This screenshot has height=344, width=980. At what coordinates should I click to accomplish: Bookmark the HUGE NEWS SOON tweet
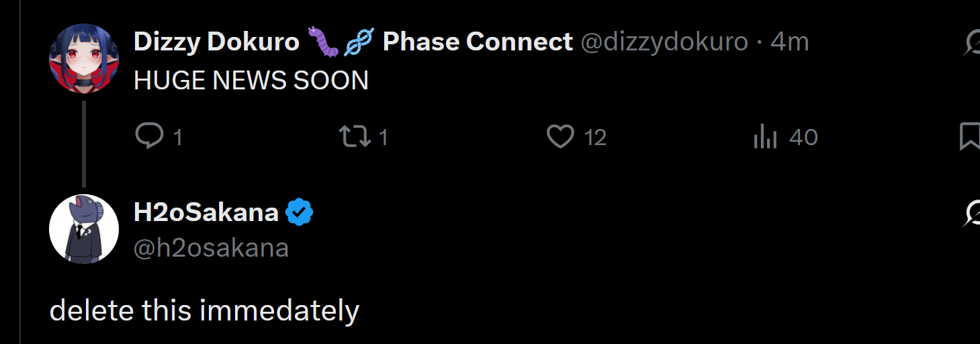(970, 137)
